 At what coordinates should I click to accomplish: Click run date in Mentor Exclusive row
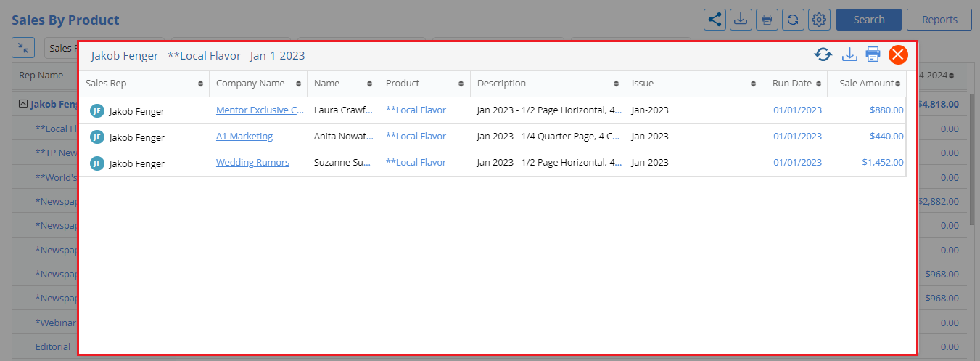coord(797,110)
